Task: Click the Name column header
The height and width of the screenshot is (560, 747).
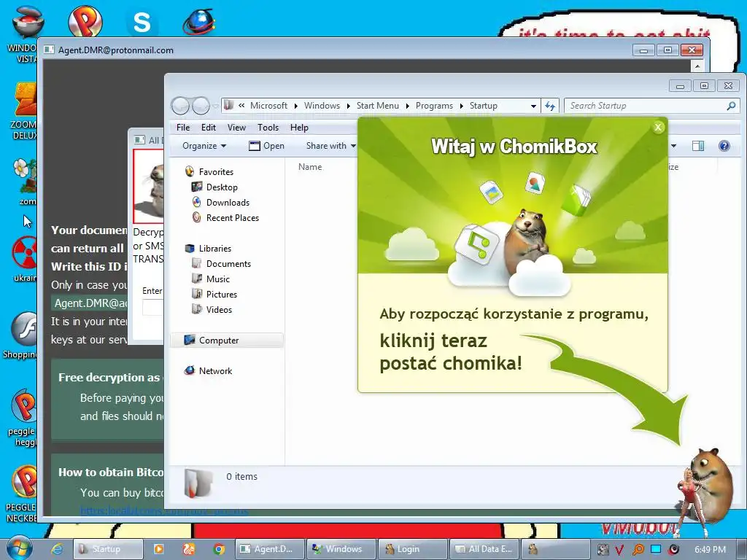Action: point(310,167)
